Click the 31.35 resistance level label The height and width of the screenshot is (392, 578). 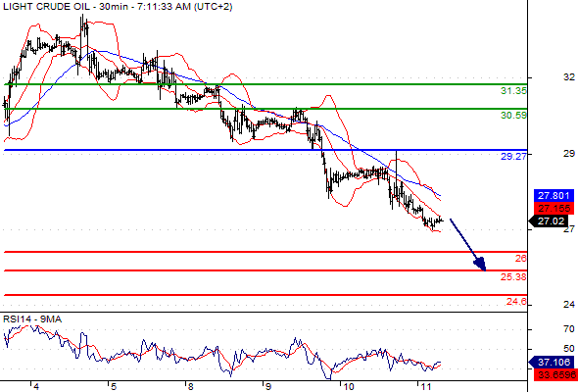click(513, 91)
